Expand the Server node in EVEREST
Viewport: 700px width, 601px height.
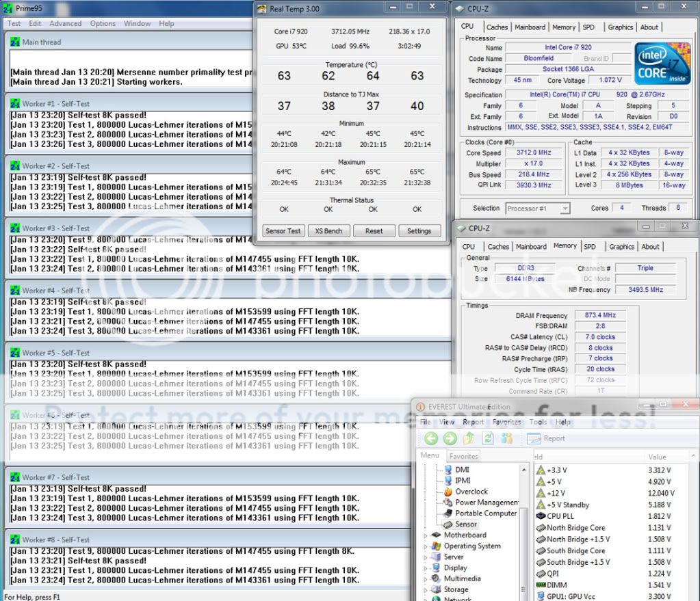pos(425,557)
